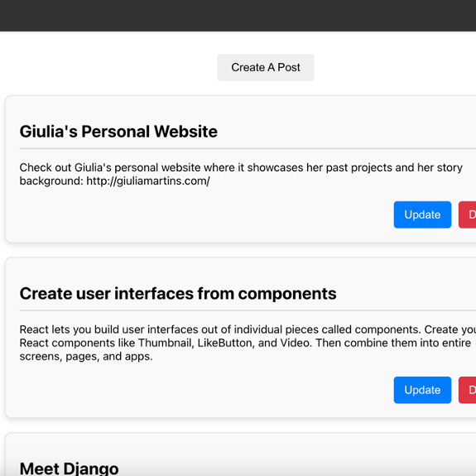Update the Create user interfaces post
This screenshot has width=476, height=476.
422,390
